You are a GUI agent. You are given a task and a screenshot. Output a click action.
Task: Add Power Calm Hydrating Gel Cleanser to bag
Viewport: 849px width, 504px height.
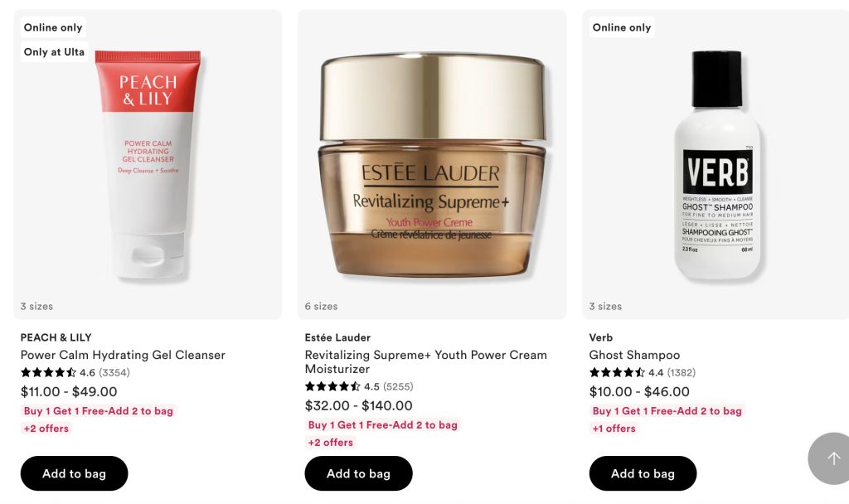pyautogui.click(x=74, y=473)
